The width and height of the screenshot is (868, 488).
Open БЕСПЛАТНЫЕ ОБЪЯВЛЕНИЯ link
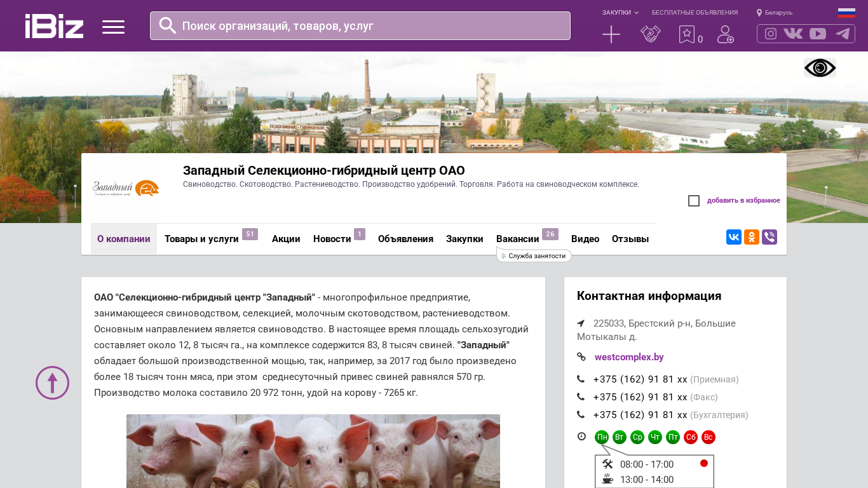695,13
